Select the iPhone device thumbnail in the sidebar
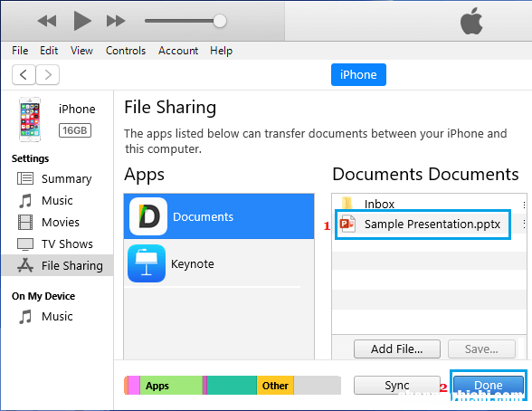 tap(30, 119)
